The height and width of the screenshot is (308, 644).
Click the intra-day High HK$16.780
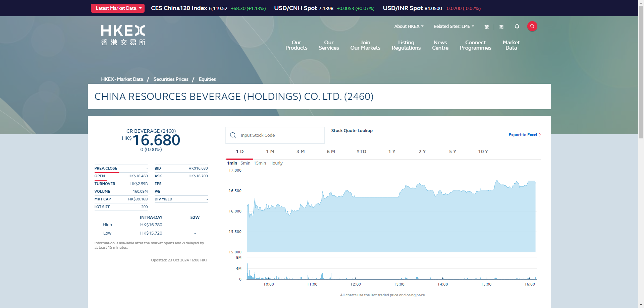151,225
